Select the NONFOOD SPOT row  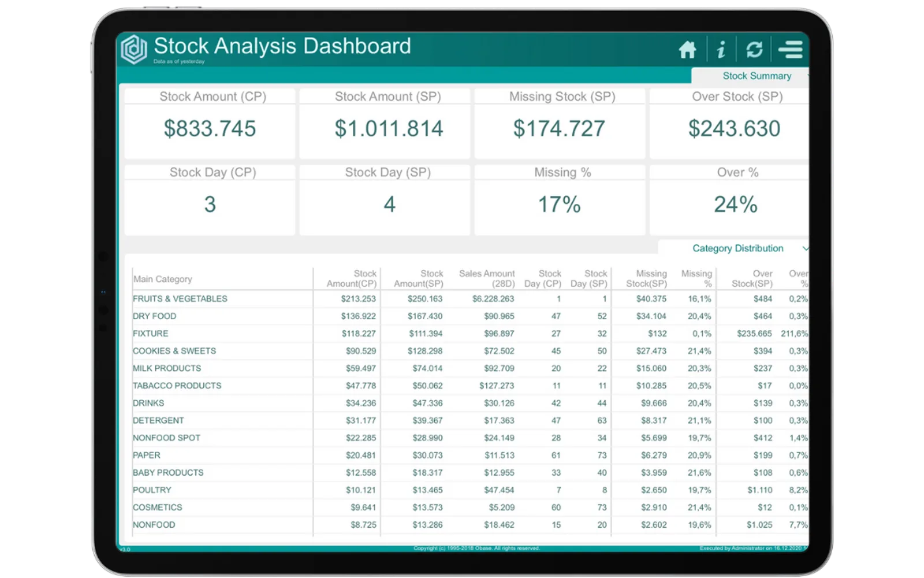click(470, 438)
